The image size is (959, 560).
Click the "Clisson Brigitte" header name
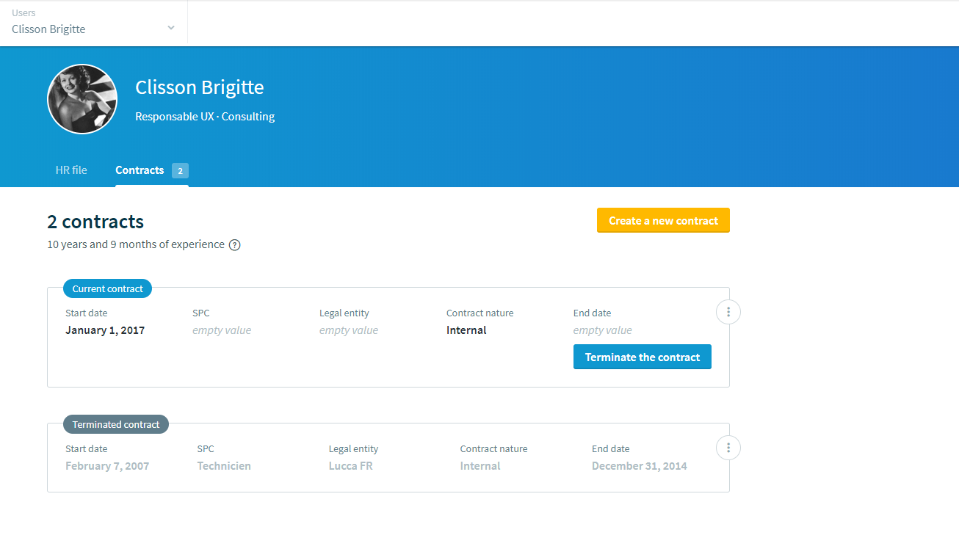(x=200, y=87)
